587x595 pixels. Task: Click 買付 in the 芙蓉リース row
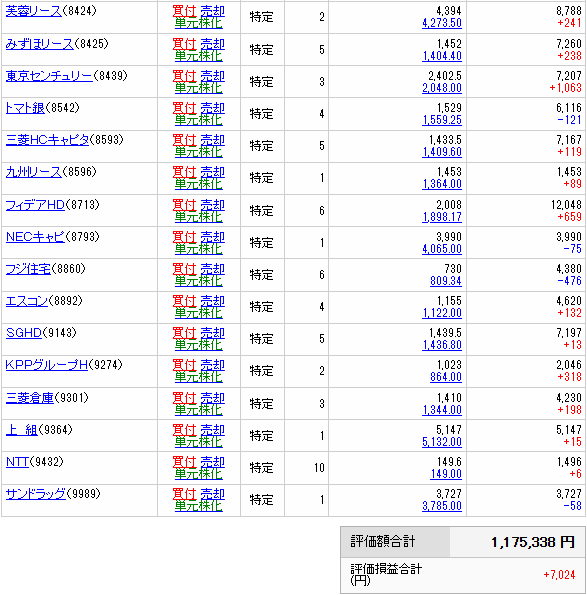pyautogui.click(x=184, y=11)
